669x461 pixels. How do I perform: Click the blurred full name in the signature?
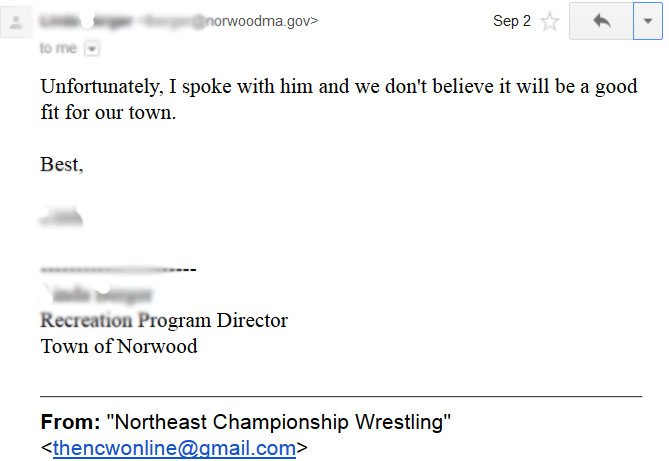(x=97, y=295)
